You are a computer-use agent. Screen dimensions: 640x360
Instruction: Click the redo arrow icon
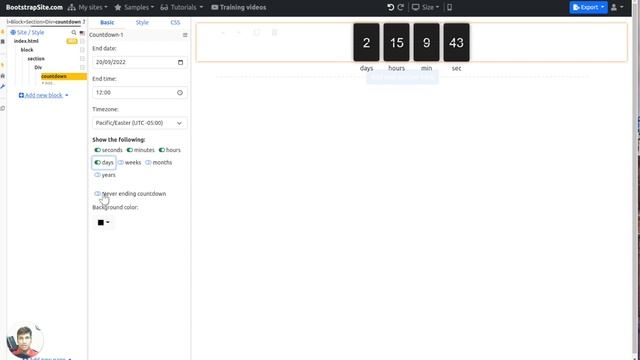401,7
